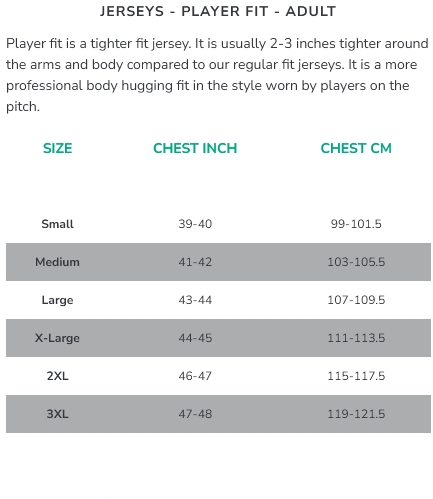Screen dimensions: 433x499
Task: Click the CHEST INCH column header
Action: coord(195,148)
